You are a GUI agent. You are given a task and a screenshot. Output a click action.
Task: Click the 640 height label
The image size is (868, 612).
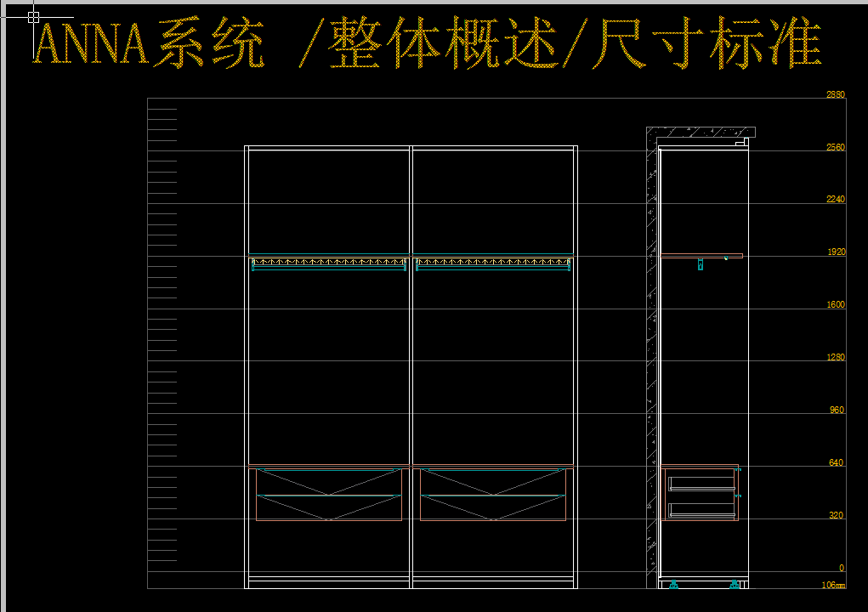(x=836, y=463)
